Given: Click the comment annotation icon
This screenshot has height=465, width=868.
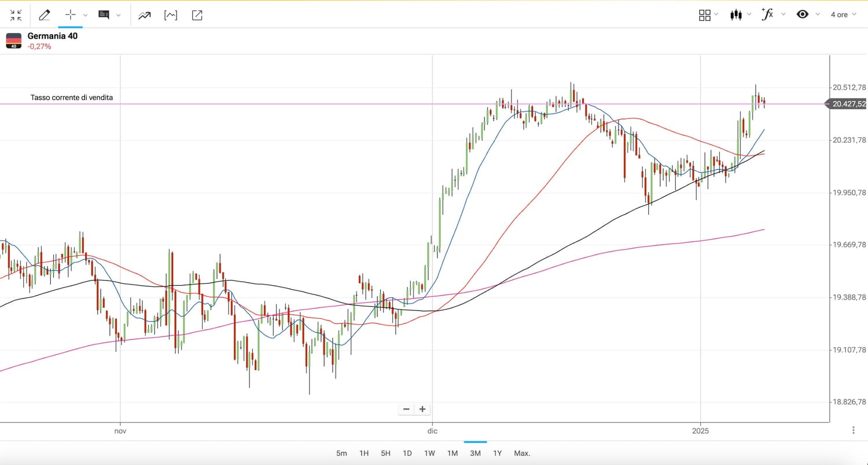Looking at the screenshot, I should coord(104,15).
